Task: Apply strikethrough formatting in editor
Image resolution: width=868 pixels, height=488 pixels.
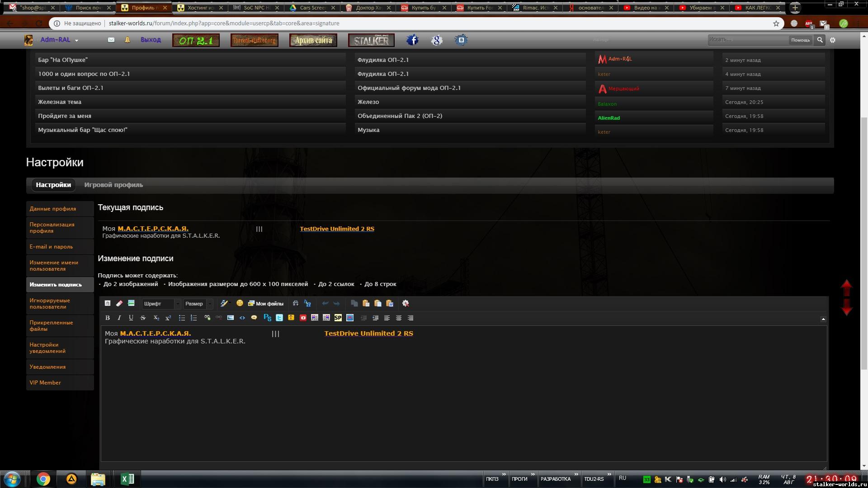Action: tap(143, 318)
